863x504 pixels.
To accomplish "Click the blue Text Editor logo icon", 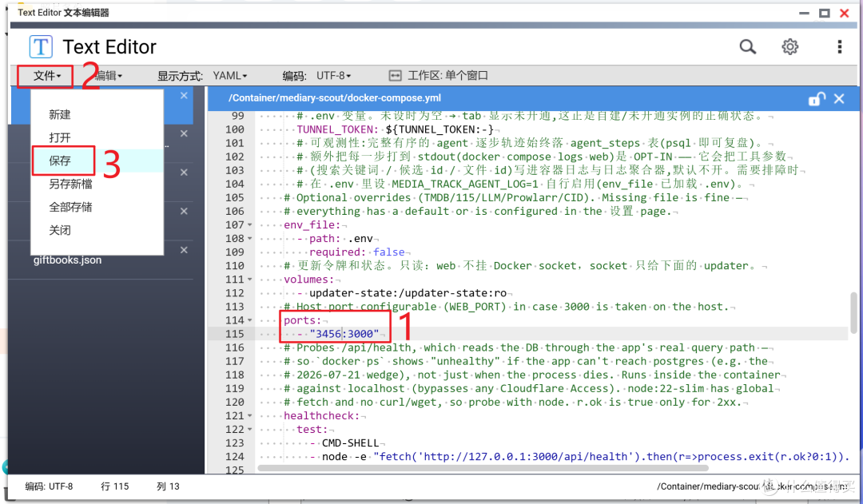I will [x=41, y=47].
